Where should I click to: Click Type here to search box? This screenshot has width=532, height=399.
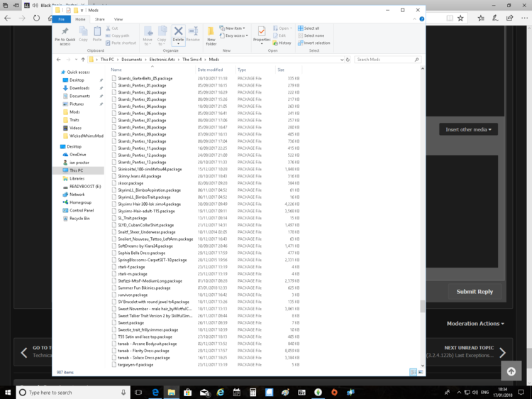73,392
